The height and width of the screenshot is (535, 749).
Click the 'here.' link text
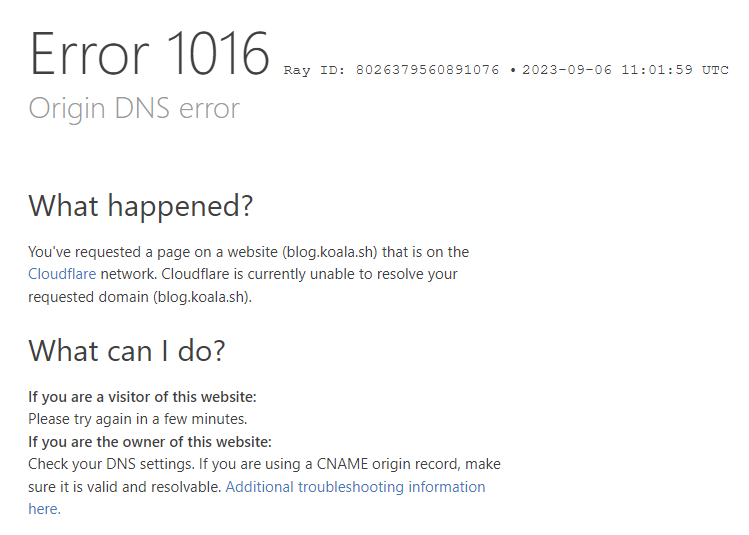(44, 509)
